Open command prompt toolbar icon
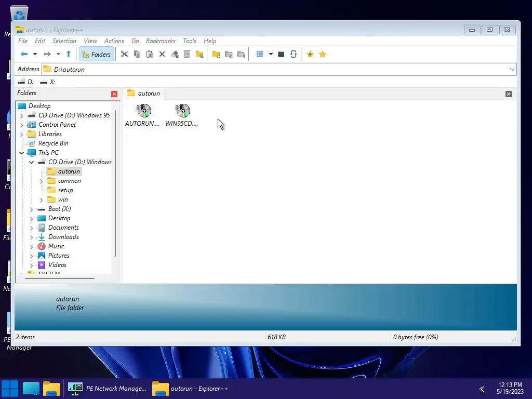Viewport: 532px width, 399px height. click(x=281, y=54)
